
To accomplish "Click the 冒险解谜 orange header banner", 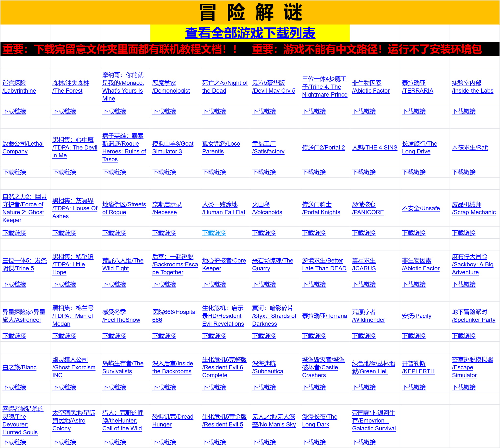I will (250, 12).
